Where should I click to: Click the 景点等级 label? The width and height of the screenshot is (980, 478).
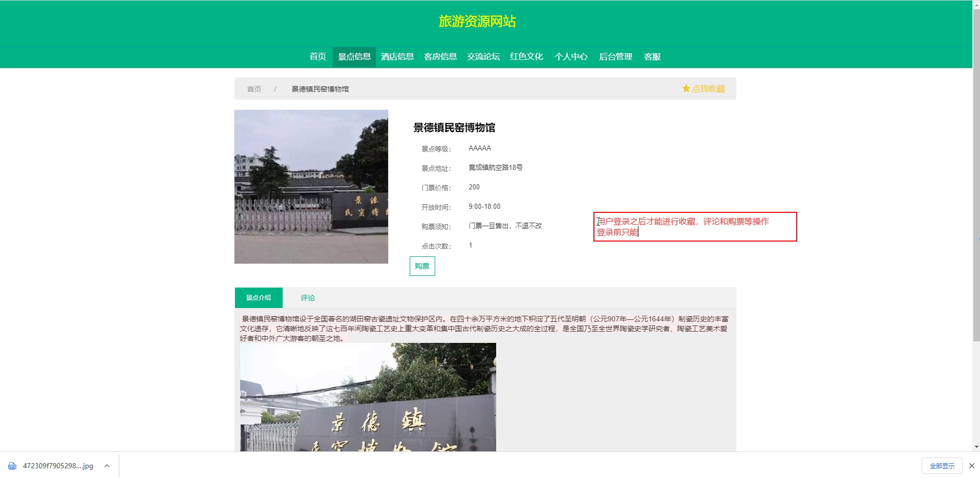click(436, 149)
